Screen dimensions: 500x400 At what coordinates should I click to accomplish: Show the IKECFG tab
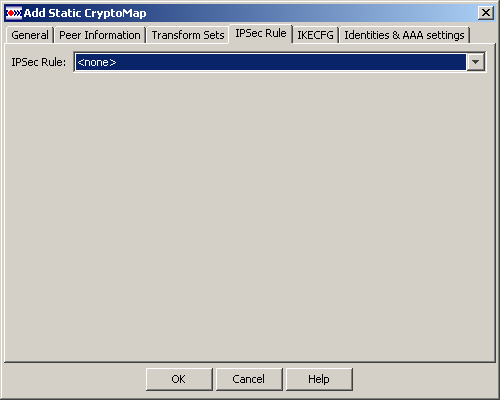[315, 35]
